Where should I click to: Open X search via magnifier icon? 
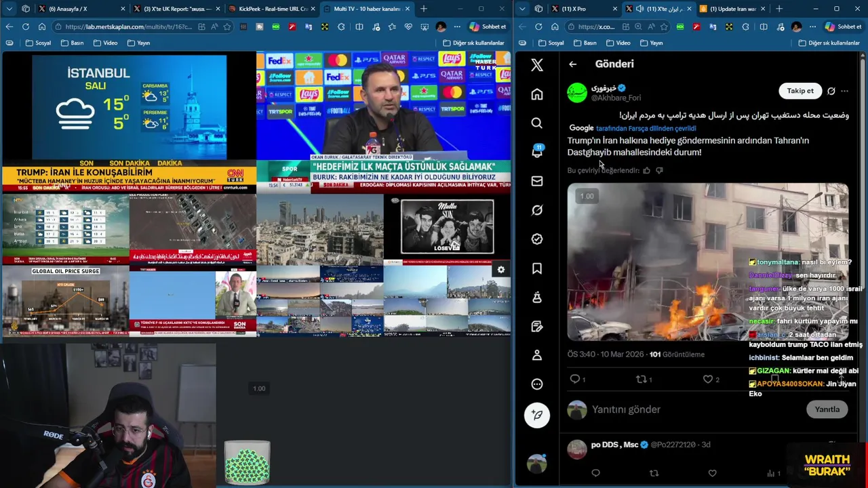(537, 123)
